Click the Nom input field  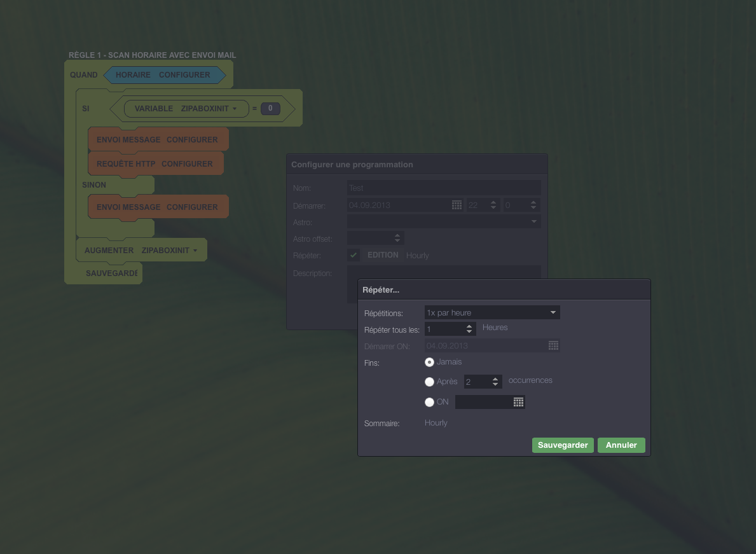click(x=443, y=188)
